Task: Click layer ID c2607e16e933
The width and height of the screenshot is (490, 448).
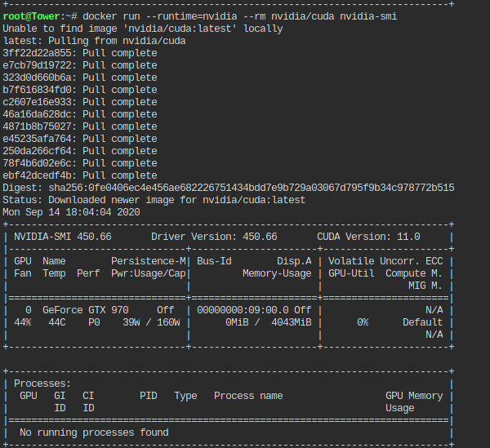Action: 37,102
